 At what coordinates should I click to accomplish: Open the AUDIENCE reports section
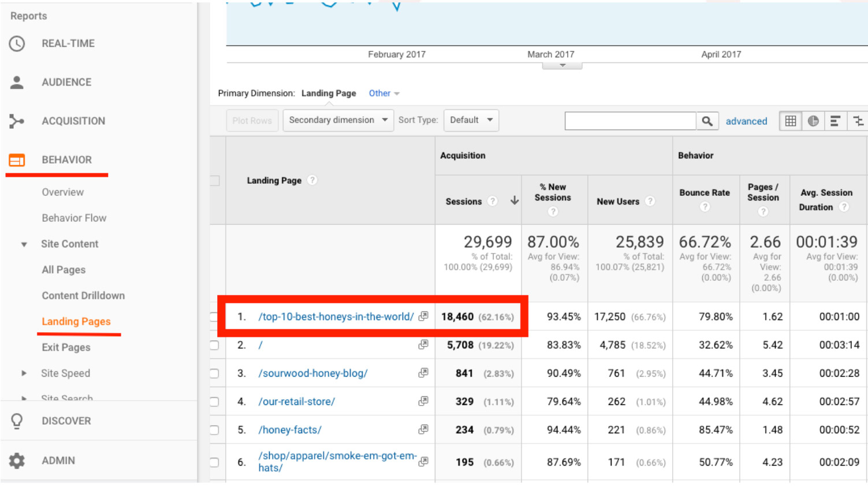(66, 83)
